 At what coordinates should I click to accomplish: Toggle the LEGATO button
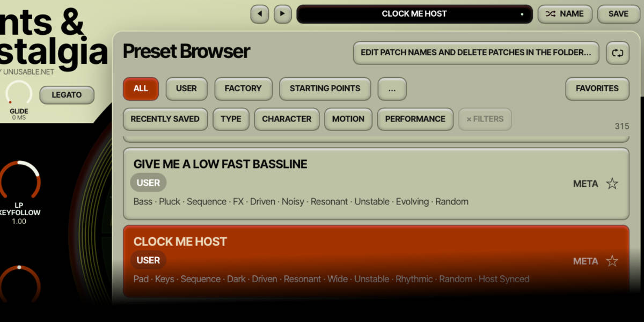click(67, 95)
